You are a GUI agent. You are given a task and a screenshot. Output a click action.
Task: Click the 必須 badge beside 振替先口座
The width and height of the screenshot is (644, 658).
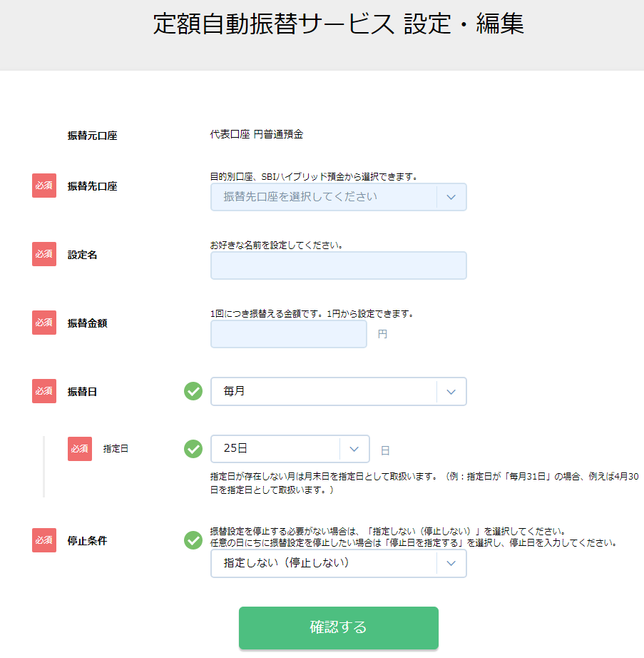pos(44,186)
